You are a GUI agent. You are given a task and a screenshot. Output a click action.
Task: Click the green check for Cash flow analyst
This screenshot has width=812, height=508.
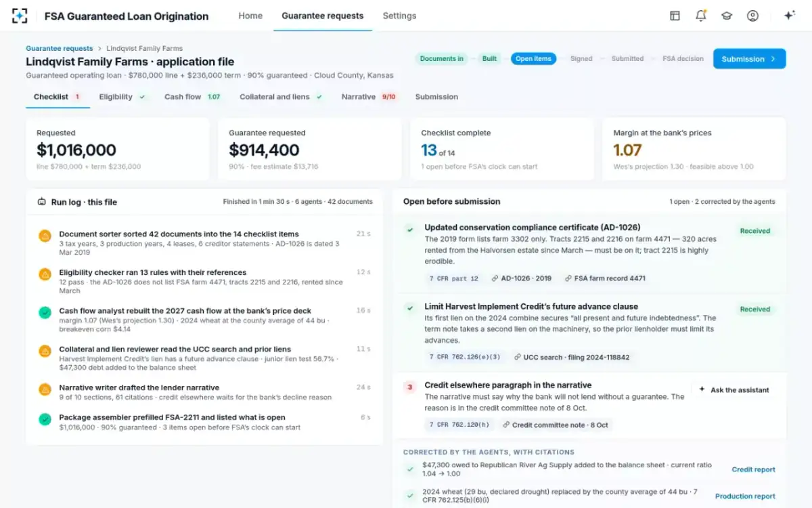45,312
